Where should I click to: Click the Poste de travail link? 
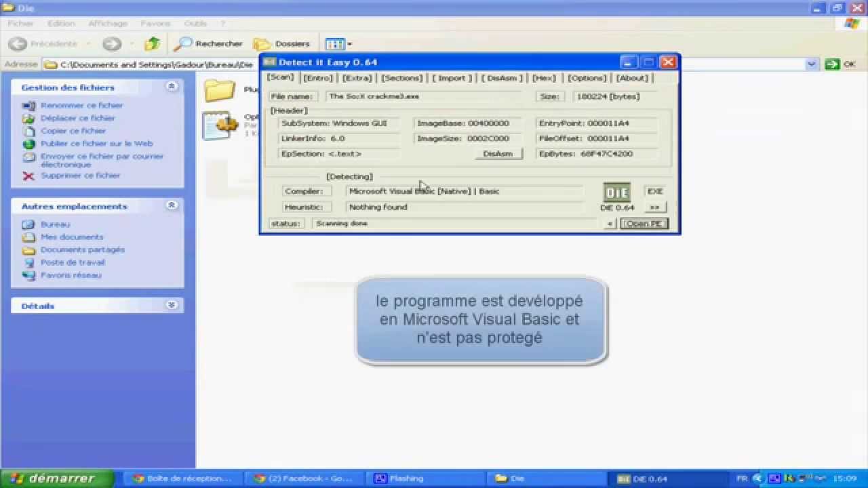73,262
